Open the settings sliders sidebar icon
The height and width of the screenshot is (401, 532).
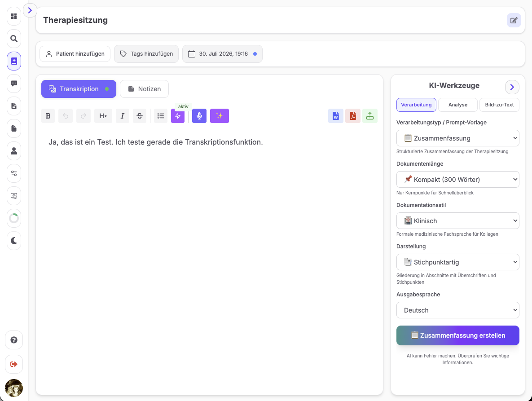(x=14, y=173)
